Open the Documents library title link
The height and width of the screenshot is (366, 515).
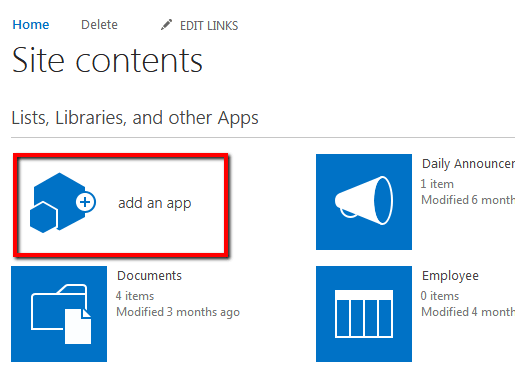[149, 276]
